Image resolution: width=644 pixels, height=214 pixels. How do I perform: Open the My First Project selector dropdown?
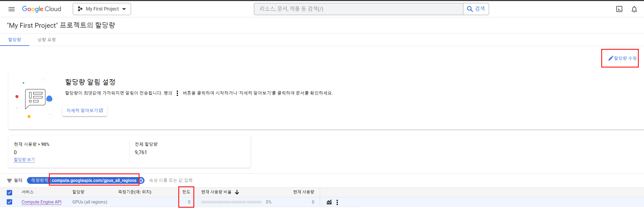(102, 9)
